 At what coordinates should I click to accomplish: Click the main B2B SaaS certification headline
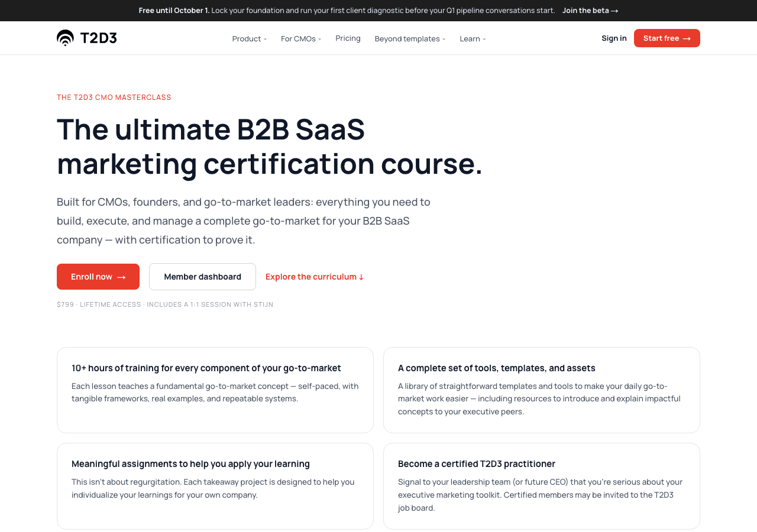tap(270, 146)
